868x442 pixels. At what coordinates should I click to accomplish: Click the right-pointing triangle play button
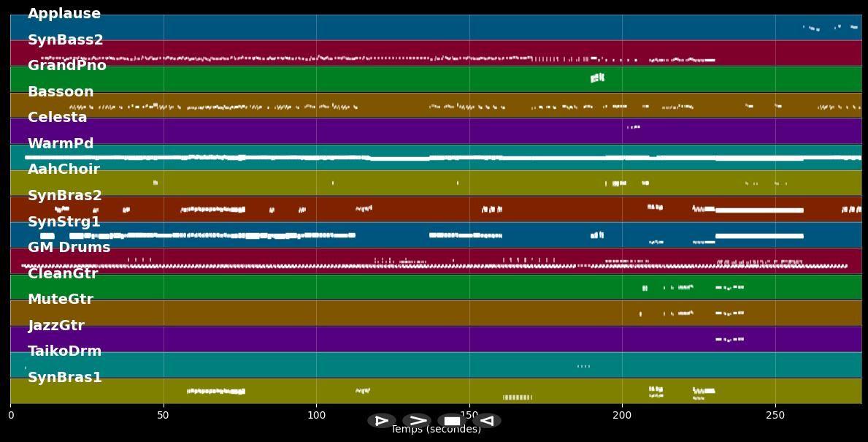pos(381,421)
